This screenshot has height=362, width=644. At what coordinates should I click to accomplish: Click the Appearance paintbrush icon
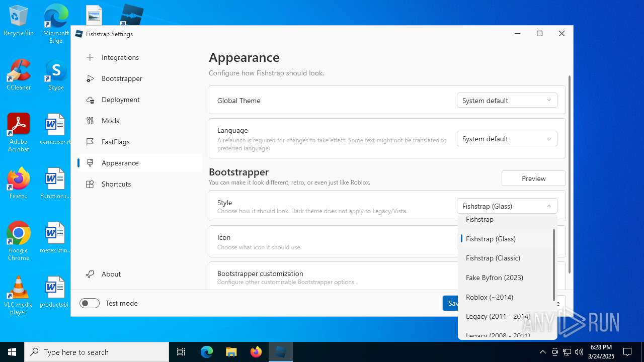tap(90, 163)
